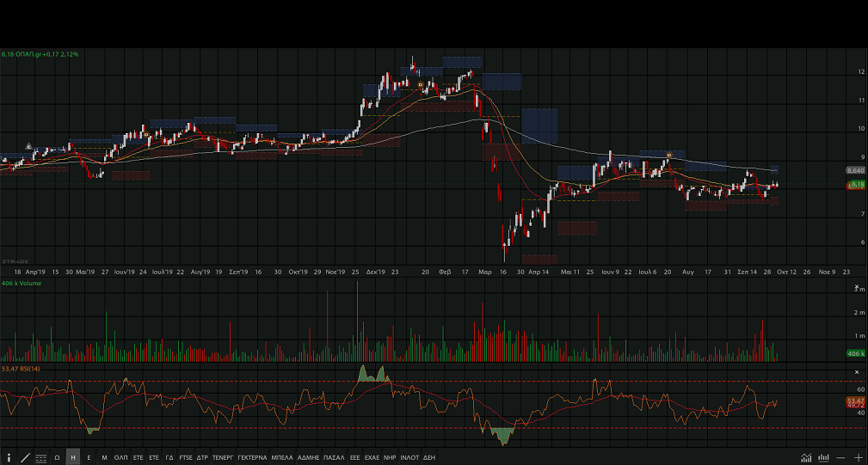Close the RSI(14) indicator panel
Screen dimensions: 868x465
point(857,372)
